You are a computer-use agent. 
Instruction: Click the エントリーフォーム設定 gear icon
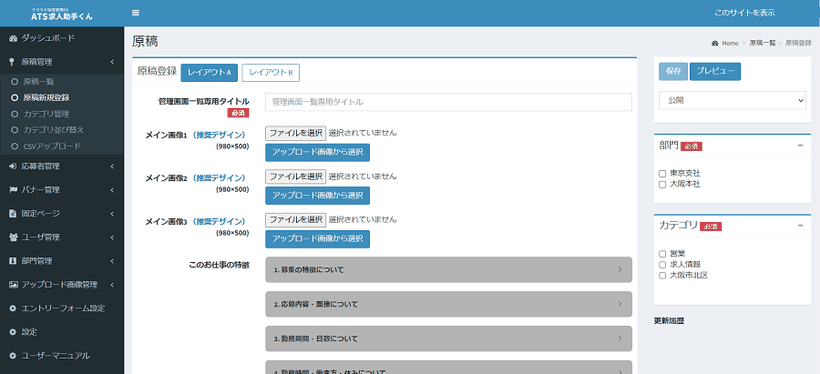pyautogui.click(x=13, y=309)
